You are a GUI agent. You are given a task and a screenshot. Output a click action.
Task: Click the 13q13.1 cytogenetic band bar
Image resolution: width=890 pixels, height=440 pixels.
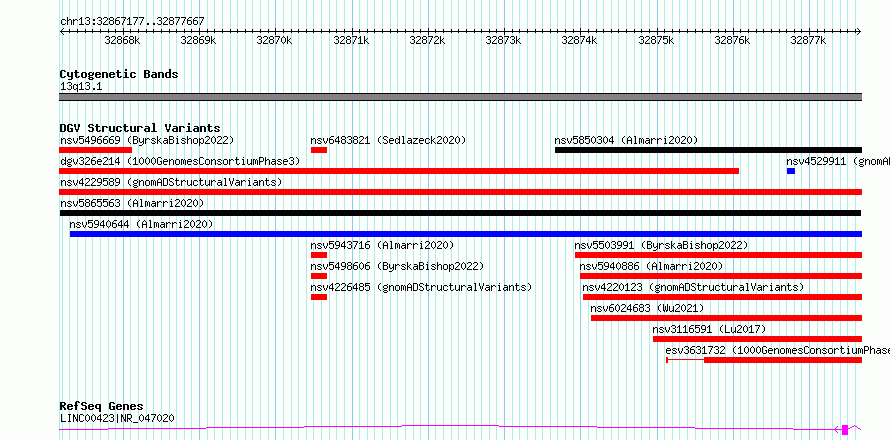click(x=461, y=97)
